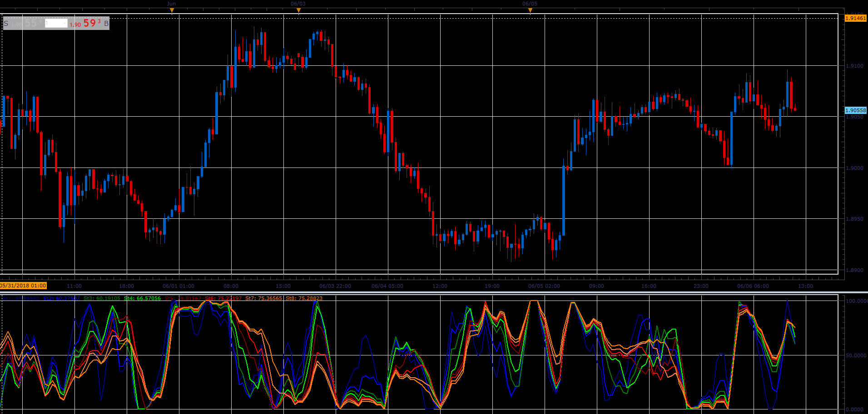
Task: Click the 50.0000 indicator scale label
Action: pos(856,355)
